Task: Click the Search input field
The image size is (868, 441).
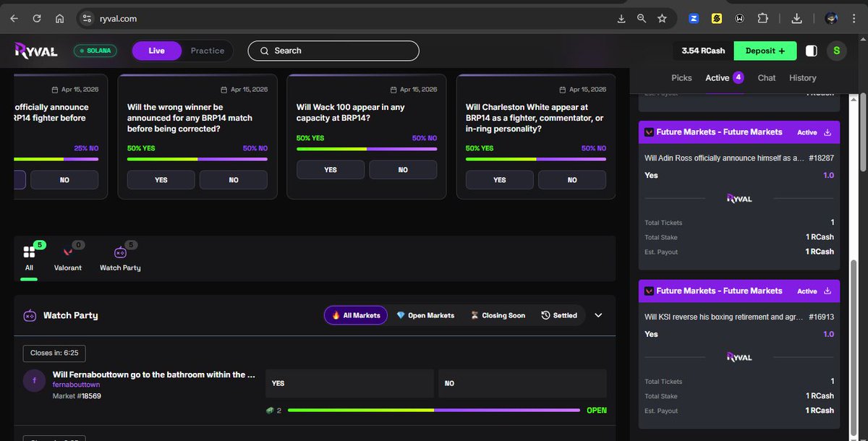Action: click(333, 51)
